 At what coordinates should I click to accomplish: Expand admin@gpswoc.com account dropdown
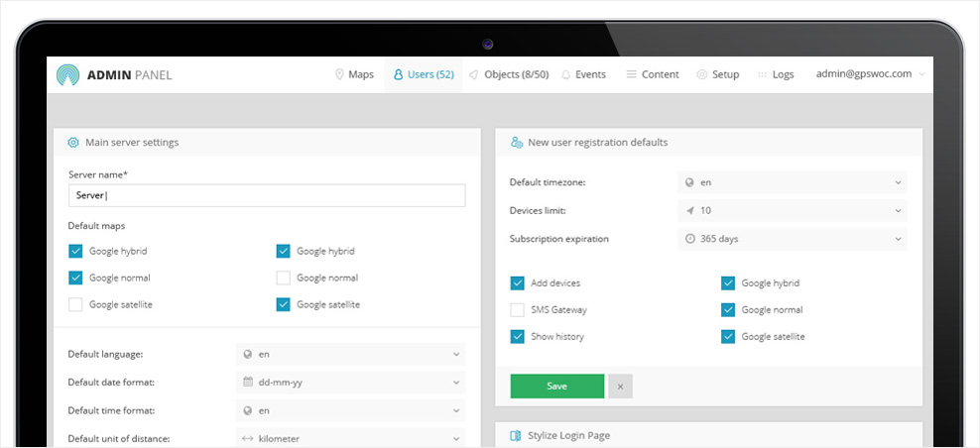tap(870, 73)
